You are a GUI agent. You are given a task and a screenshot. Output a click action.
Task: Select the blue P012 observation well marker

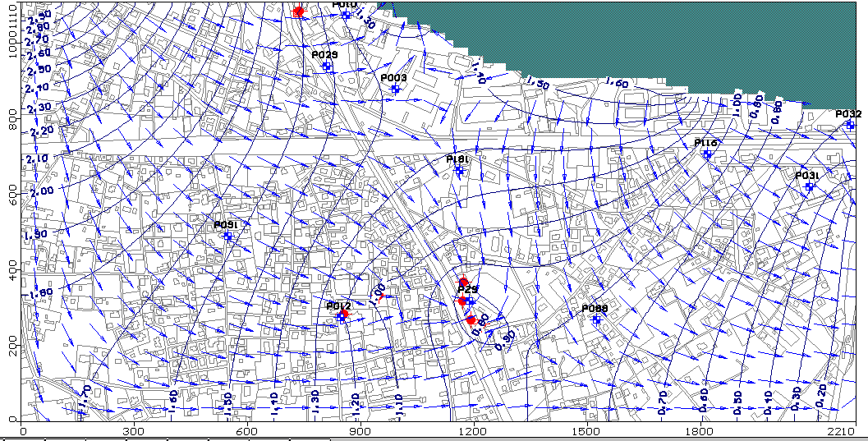[x=341, y=317]
